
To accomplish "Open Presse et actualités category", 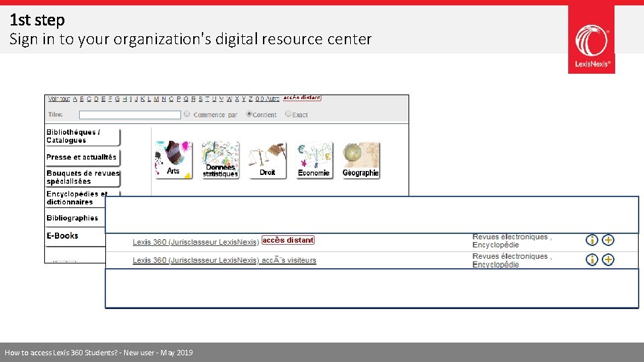I will pyautogui.click(x=83, y=157).
